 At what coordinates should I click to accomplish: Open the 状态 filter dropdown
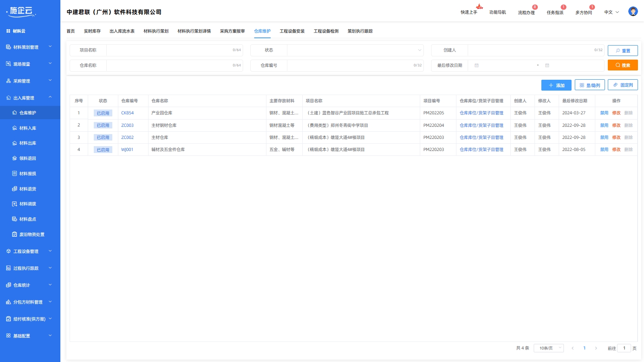pos(355,50)
